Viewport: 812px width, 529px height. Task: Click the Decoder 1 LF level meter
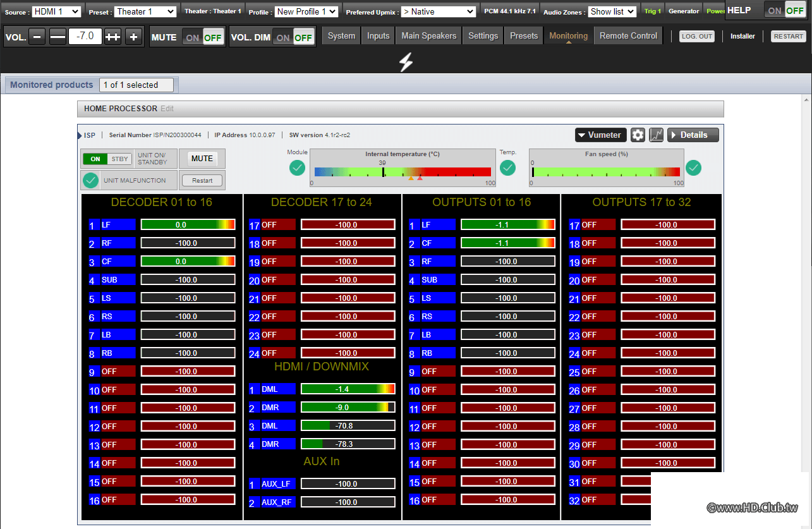tap(188, 224)
